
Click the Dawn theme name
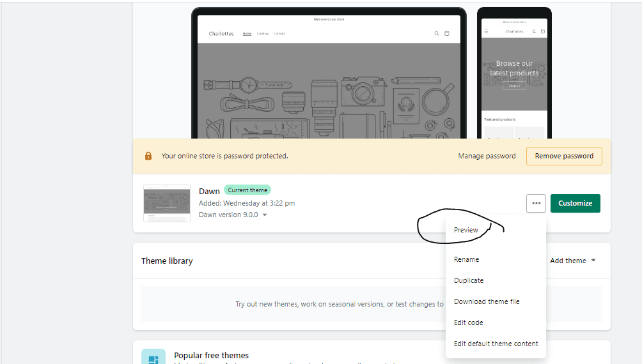[x=209, y=192]
